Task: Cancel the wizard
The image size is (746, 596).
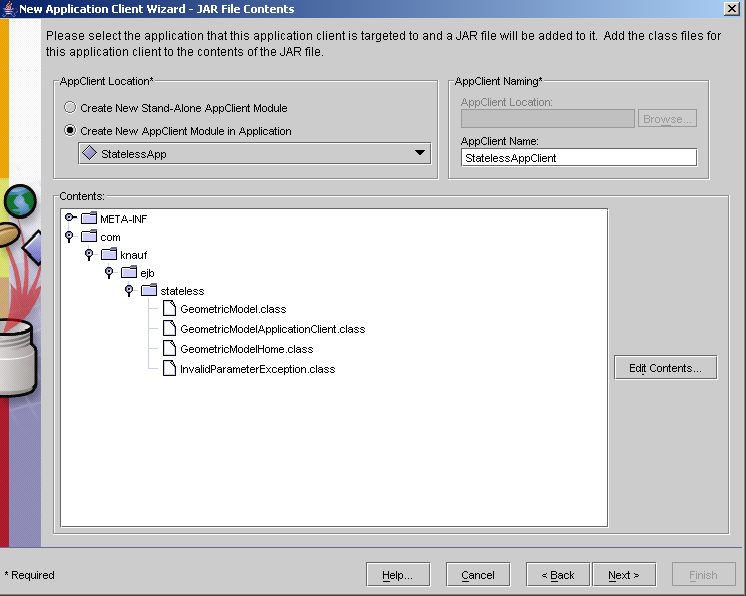Action: click(x=478, y=575)
